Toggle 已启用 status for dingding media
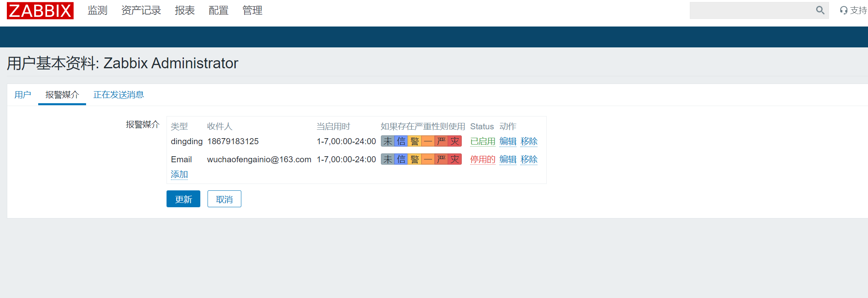This screenshot has width=868, height=298. click(483, 141)
